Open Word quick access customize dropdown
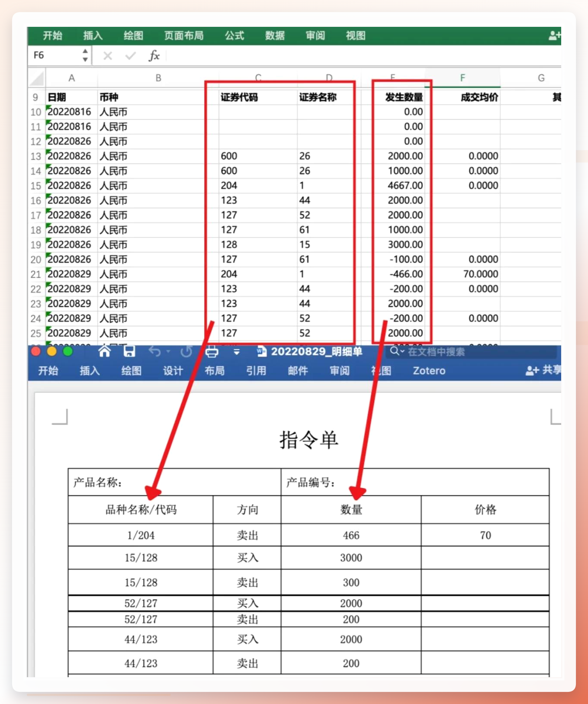 (x=237, y=352)
